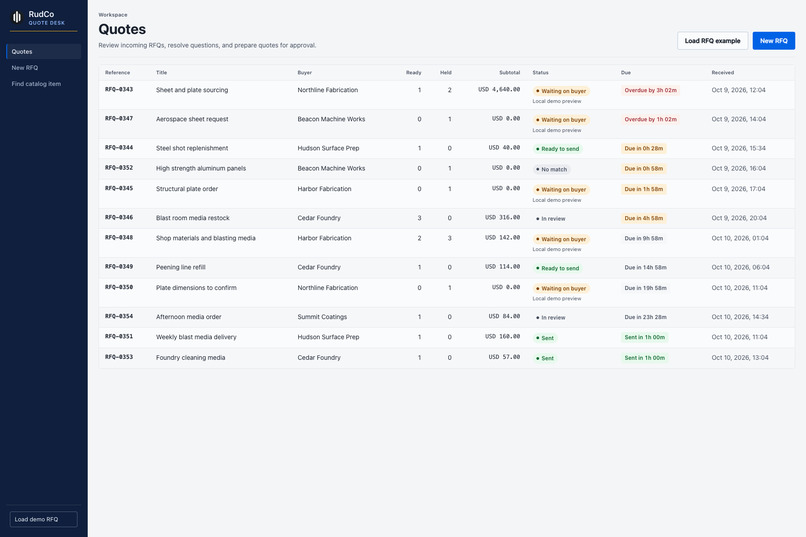The height and width of the screenshot is (537, 806).
Task: Open reference RFQ-0349
Action: tap(119, 267)
